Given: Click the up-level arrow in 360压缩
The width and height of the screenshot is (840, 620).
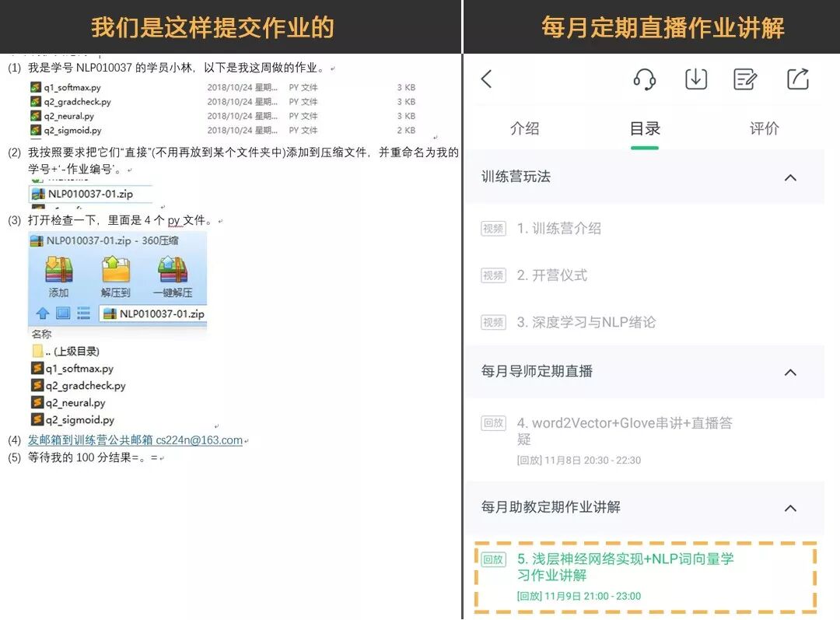Looking at the screenshot, I should pos(42,314).
